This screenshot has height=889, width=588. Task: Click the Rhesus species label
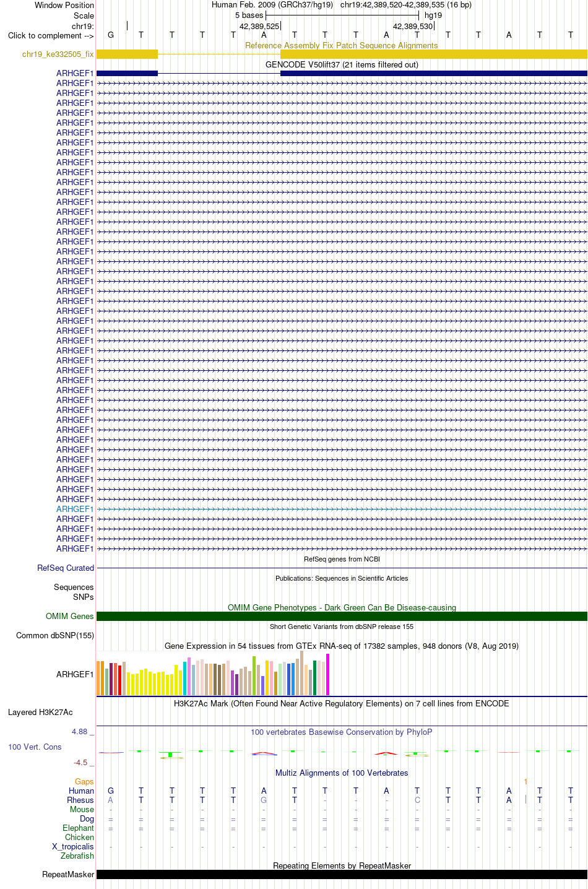pyautogui.click(x=80, y=800)
